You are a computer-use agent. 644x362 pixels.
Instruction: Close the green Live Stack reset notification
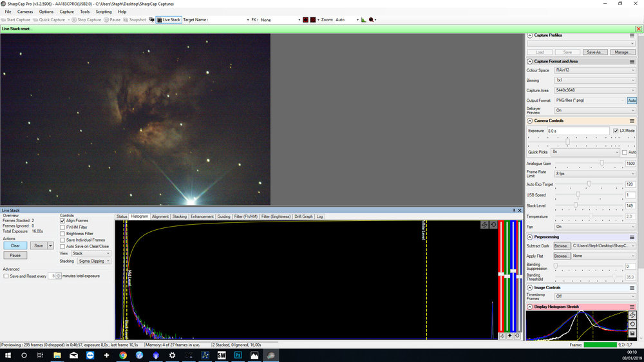638,29
